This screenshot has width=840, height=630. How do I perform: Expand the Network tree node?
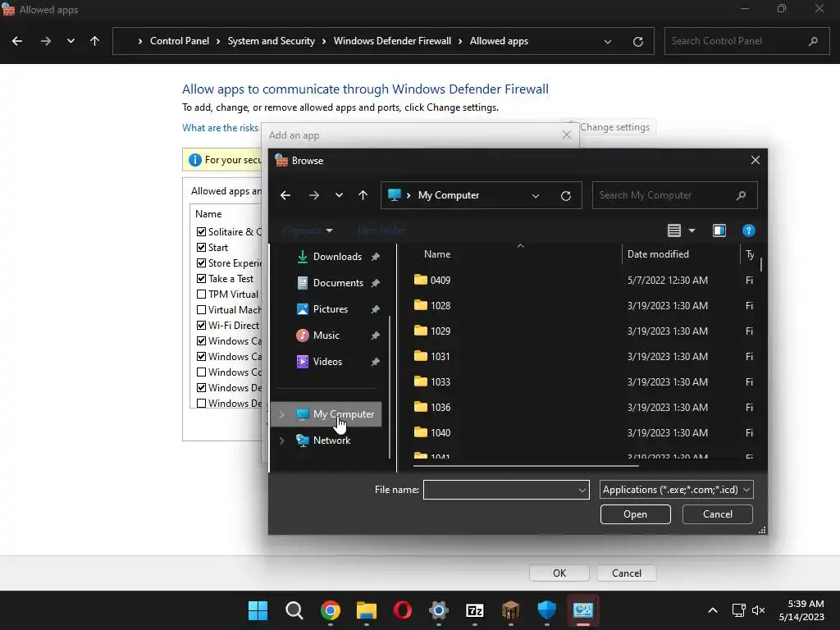(x=282, y=441)
